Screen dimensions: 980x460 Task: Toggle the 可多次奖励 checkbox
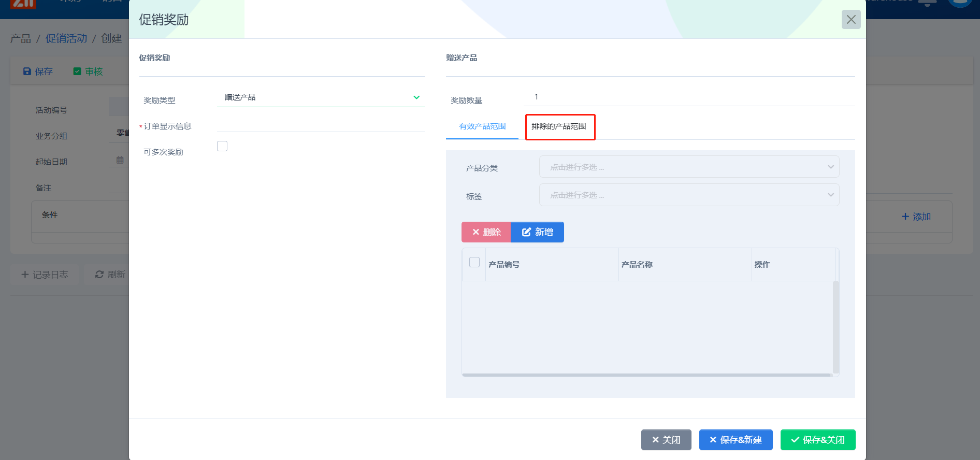click(x=222, y=146)
